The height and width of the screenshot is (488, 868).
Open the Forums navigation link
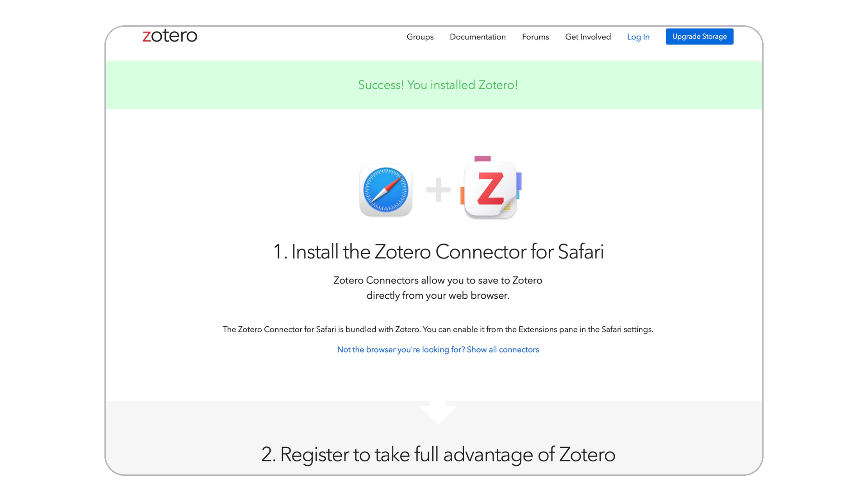(535, 37)
